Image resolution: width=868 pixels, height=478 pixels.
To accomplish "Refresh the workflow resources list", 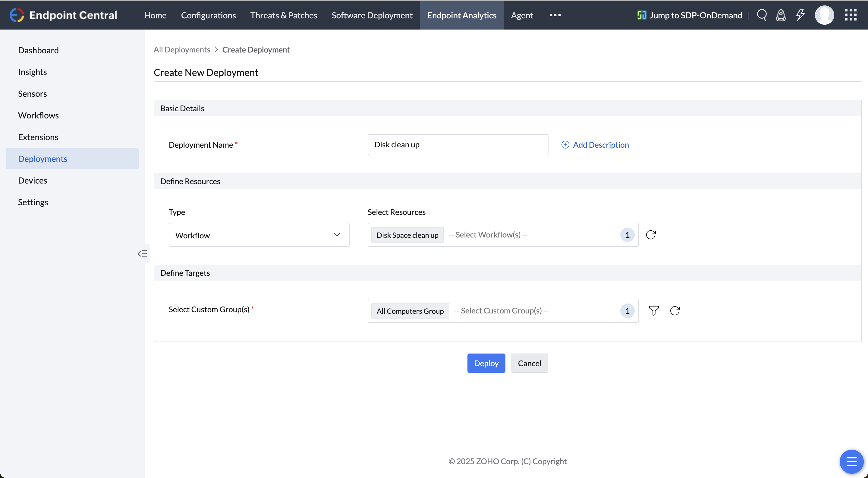I will (x=651, y=235).
